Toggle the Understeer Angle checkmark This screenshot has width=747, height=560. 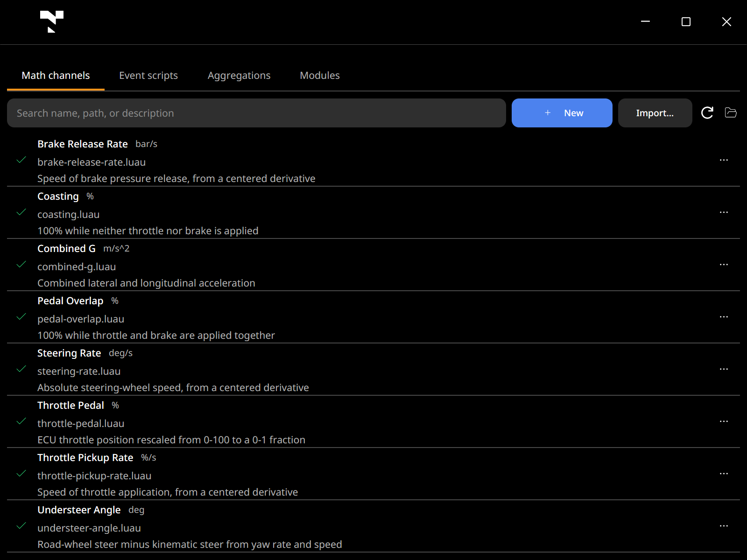[21, 526]
